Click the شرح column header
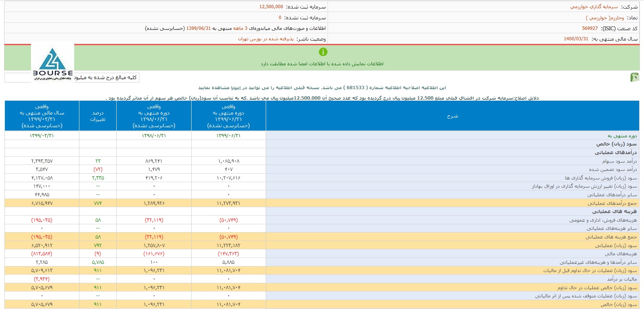The image size is (644, 309). point(452,116)
